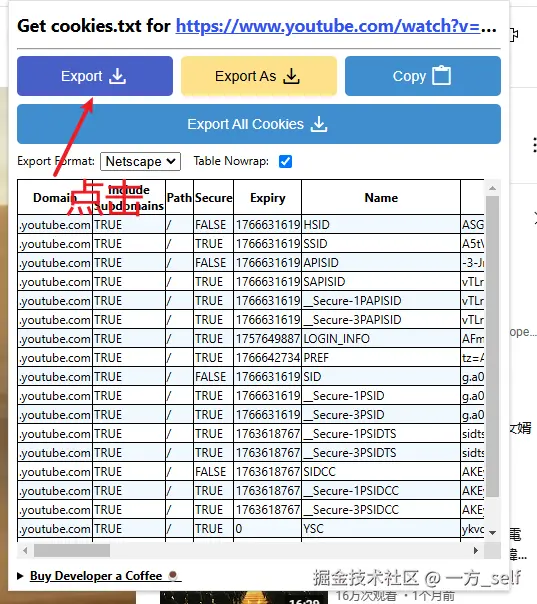Image resolution: width=537 pixels, height=604 pixels.
Task: Click the Name column header
Action: (381, 198)
